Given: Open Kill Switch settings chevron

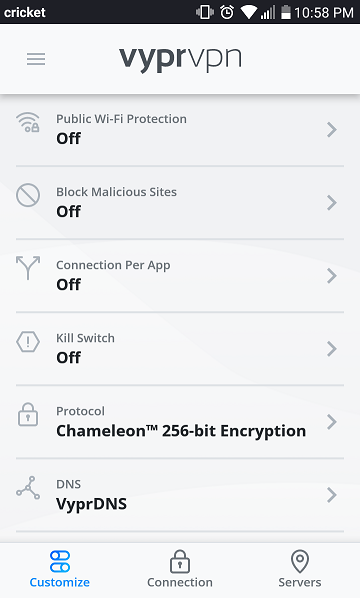Looking at the screenshot, I should click(x=332, y=349).
